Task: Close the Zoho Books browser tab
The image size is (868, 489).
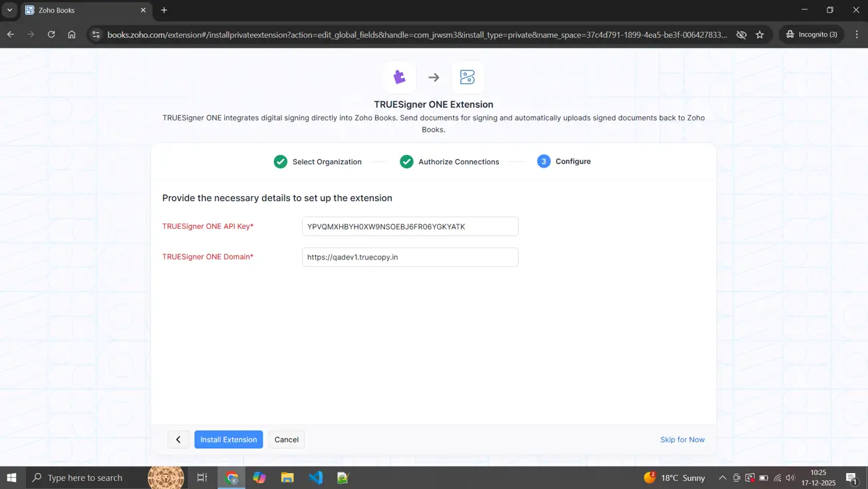Action: 143,10
